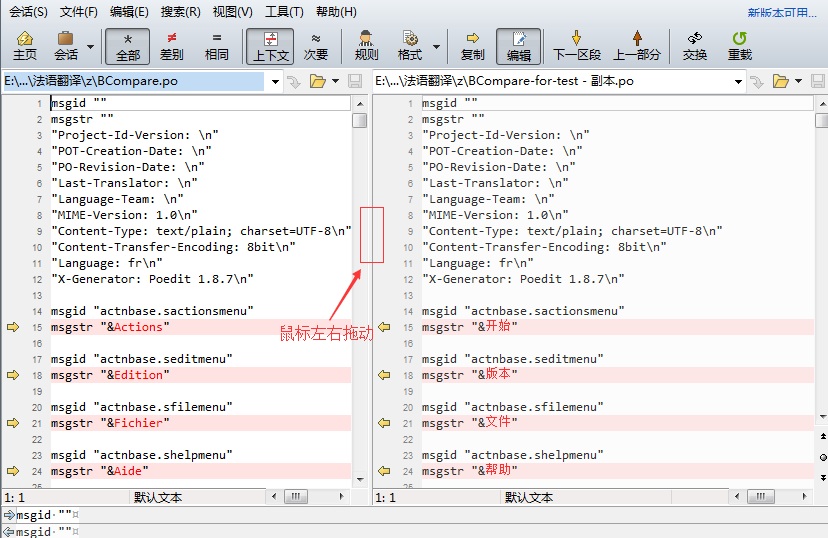The width and height of the screenshot is (828, 538).
Task: Click the right pane browse folder icon
Action: point(780,81)
